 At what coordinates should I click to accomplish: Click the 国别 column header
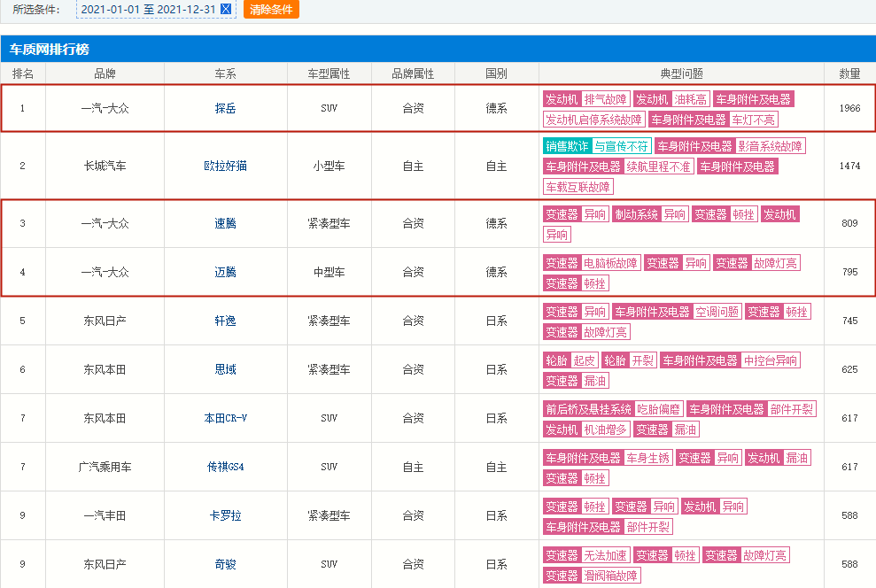tap(497, 73)
